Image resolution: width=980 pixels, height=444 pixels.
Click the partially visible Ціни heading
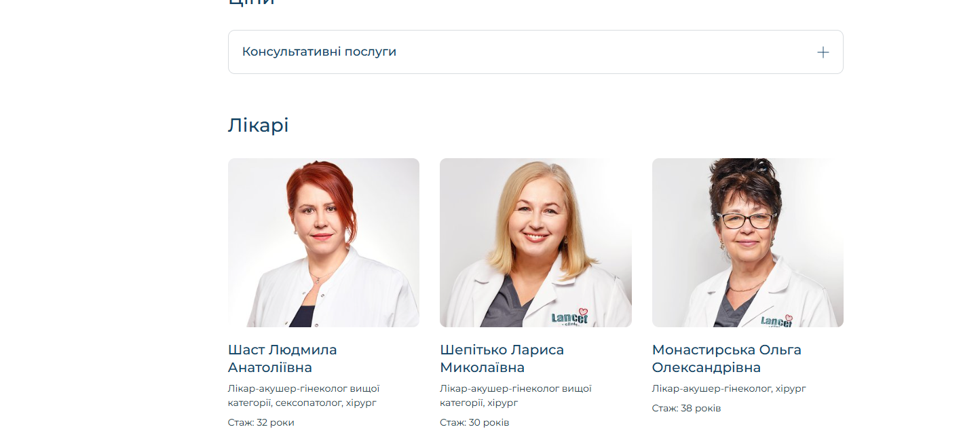[251, 2]
